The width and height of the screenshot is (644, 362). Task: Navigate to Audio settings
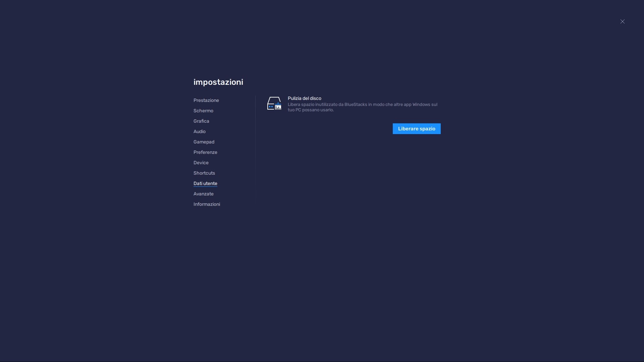tap(200, 132)
